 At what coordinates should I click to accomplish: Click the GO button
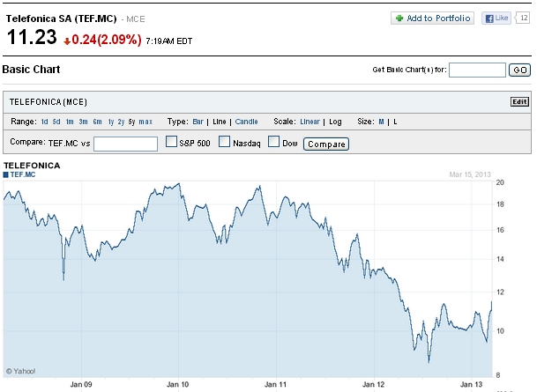519,70
